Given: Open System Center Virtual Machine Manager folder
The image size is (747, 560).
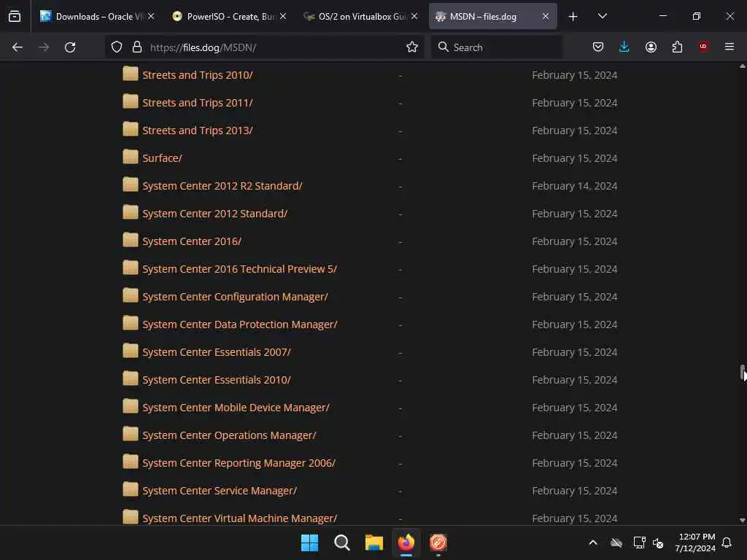Looking at the screenshot, I should pyautogui.click(x=239, y=518).
